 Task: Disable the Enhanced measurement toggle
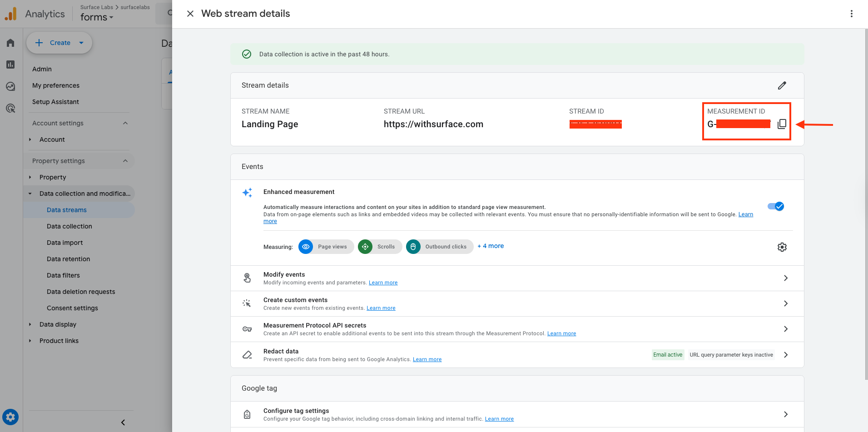[x=776, y=206]
